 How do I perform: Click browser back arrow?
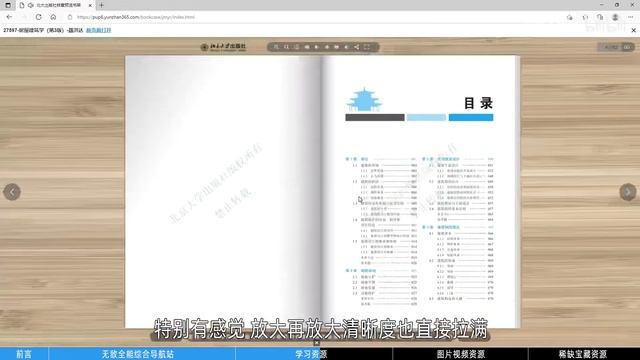[9, 17]
